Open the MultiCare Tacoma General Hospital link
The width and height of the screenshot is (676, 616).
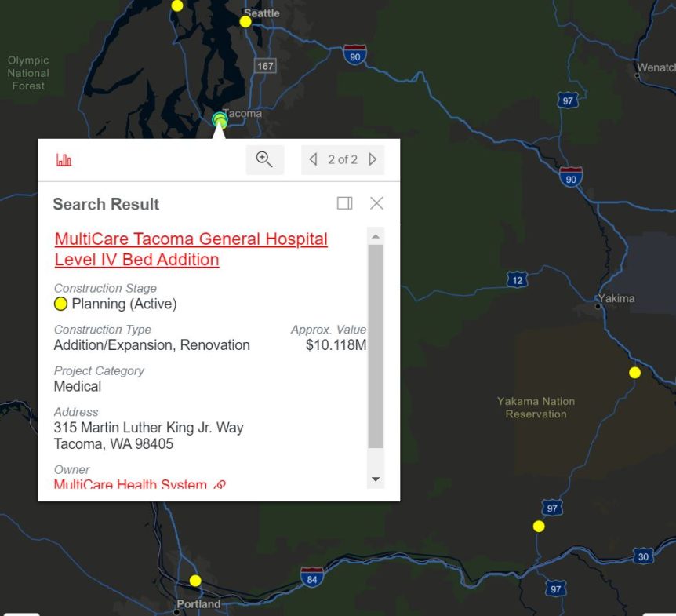pos(191,239)
